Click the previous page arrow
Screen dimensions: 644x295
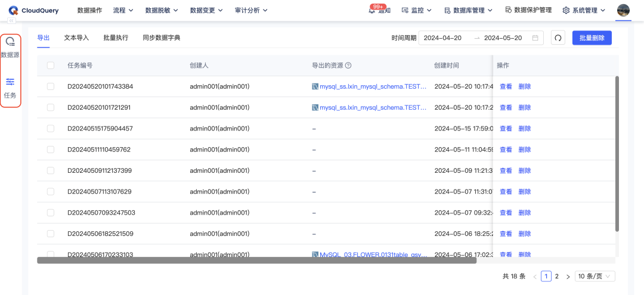tap(535, 277)
